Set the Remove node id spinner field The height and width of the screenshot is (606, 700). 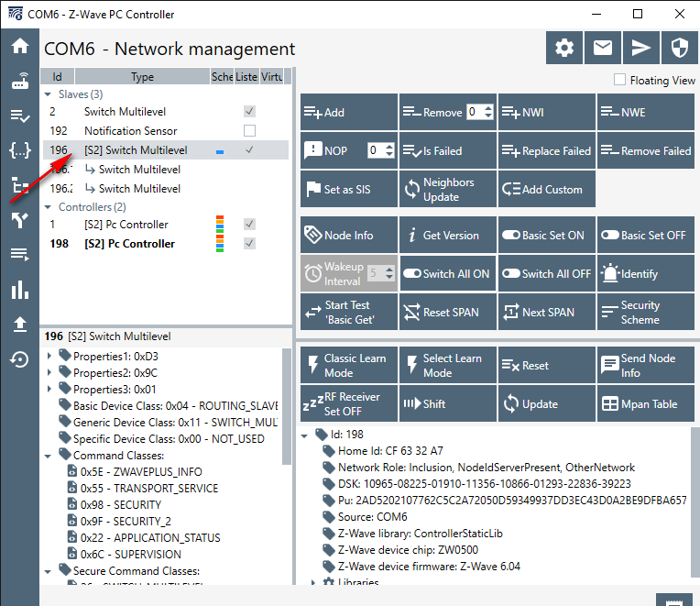point(479,112)
